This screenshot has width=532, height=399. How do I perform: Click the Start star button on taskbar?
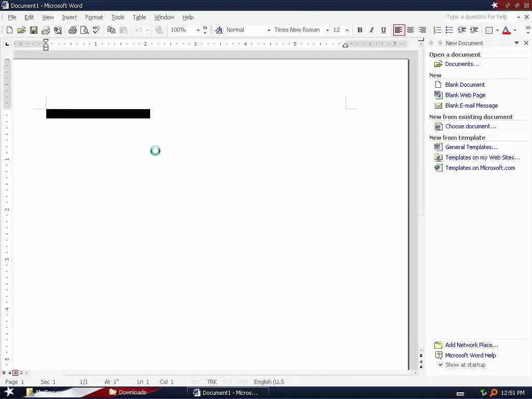(9, 392)
